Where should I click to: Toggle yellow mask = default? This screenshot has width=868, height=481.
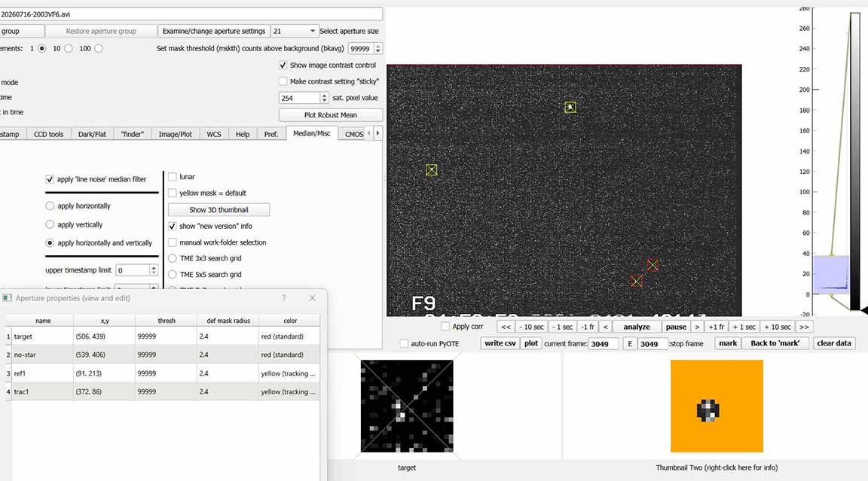tap(172, 193)
